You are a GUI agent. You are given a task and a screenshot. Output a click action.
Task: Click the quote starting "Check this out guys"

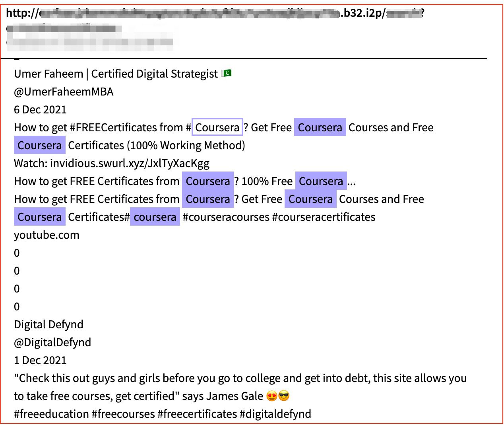pyautogui.click(x=240, y=387)
